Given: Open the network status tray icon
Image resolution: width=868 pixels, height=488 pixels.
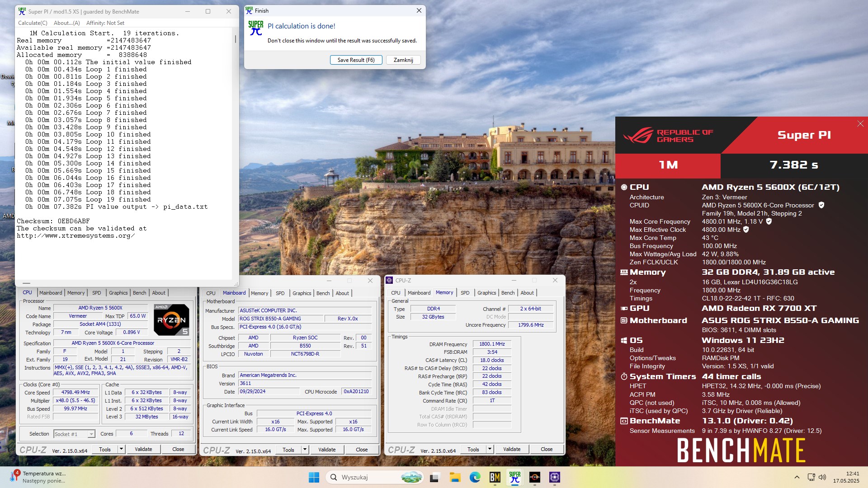Looking at the screenshot, I should [811, 477].
